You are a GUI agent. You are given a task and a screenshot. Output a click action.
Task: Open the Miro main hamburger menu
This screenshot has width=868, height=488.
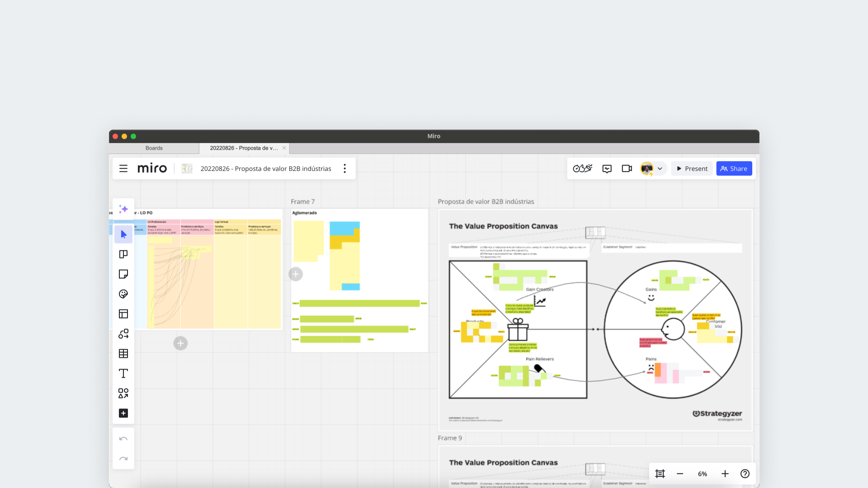pyautogui.click(x=123, y=169)
